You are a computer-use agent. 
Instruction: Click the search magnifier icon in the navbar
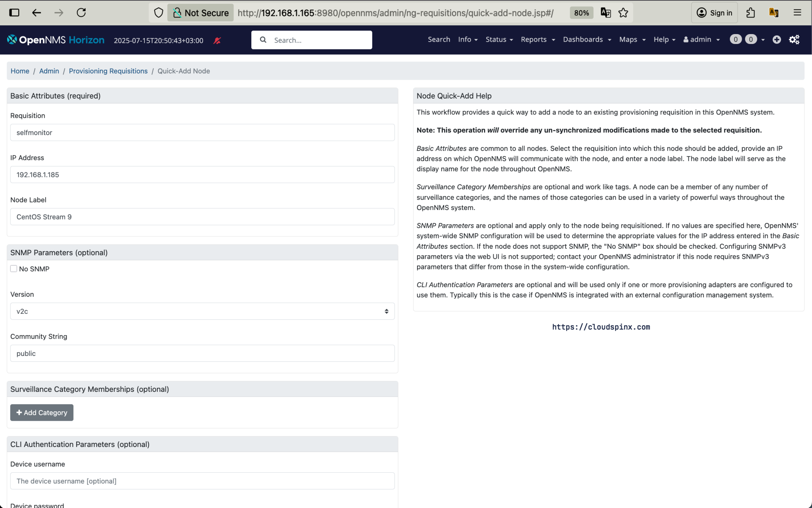pyautogui.click(x=263, y=40)
